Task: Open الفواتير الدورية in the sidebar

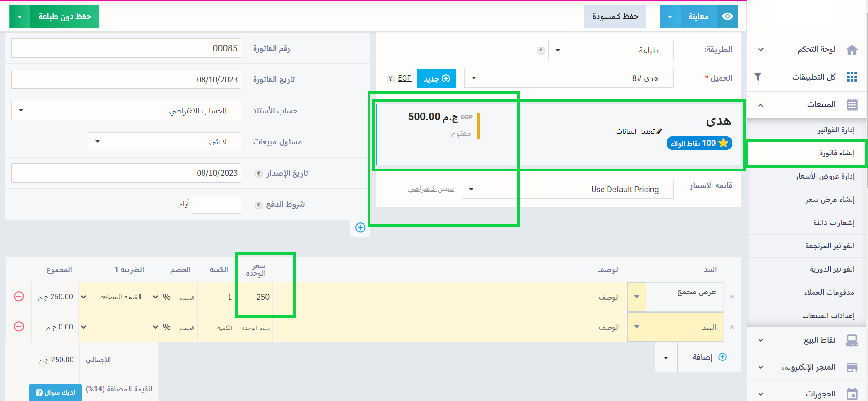Action: tap(832, 269)
